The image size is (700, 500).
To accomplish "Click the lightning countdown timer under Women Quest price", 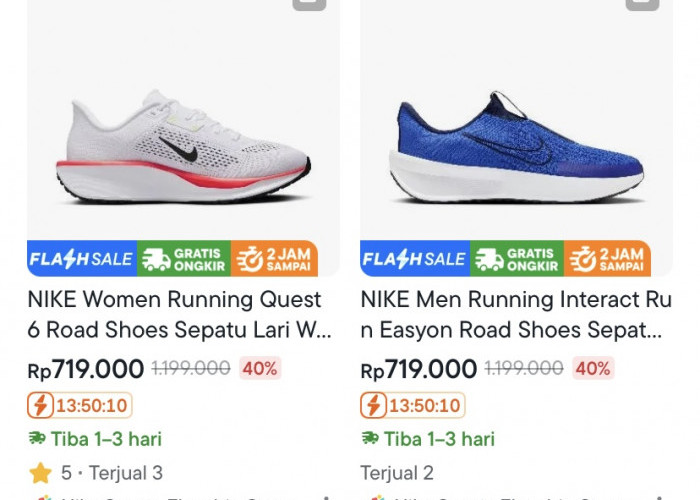I will pyautogui.click(x=80, y=406).
